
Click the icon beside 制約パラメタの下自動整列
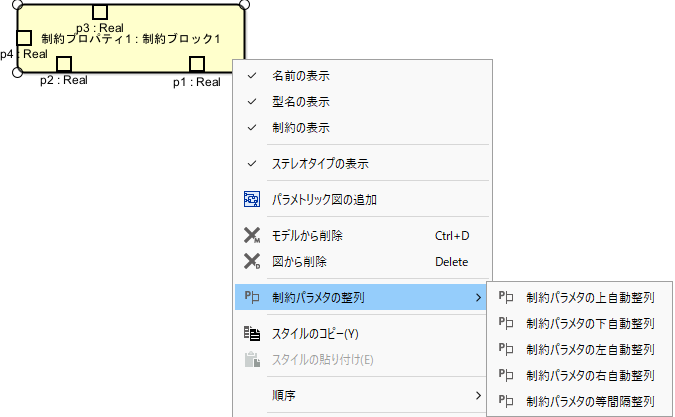[506, 323]
